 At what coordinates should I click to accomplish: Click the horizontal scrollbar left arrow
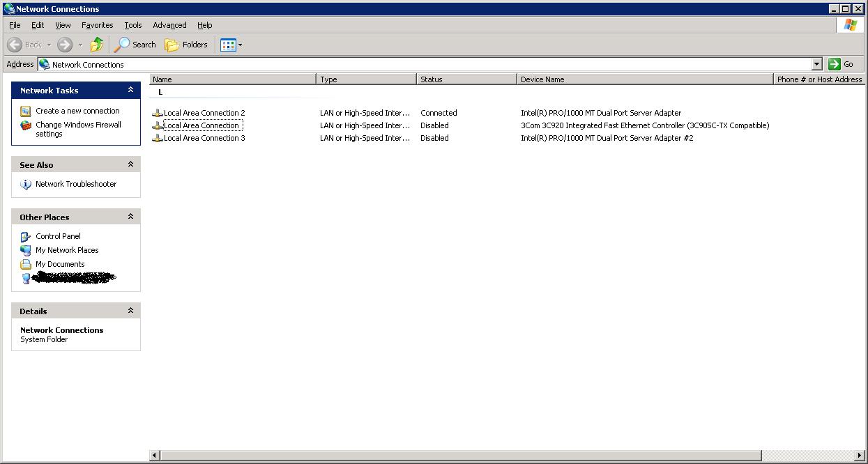point(155,456)
